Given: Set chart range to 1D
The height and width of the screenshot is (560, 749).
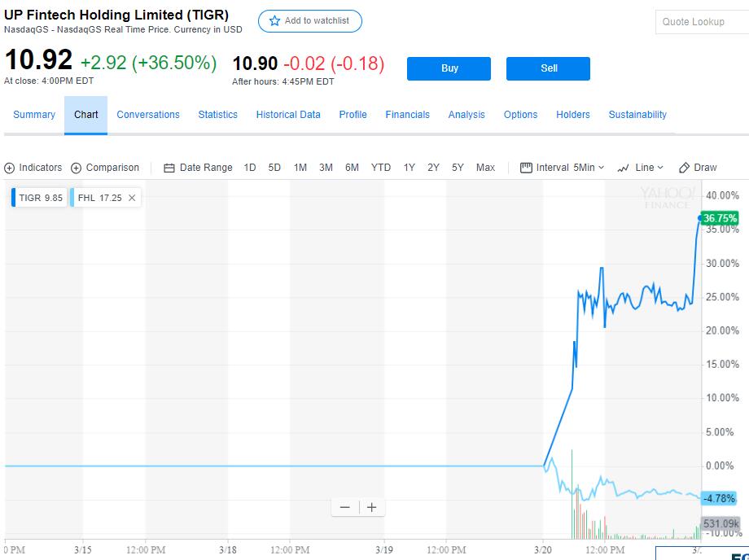Looking at the screenshot, I should click(250, 168).
